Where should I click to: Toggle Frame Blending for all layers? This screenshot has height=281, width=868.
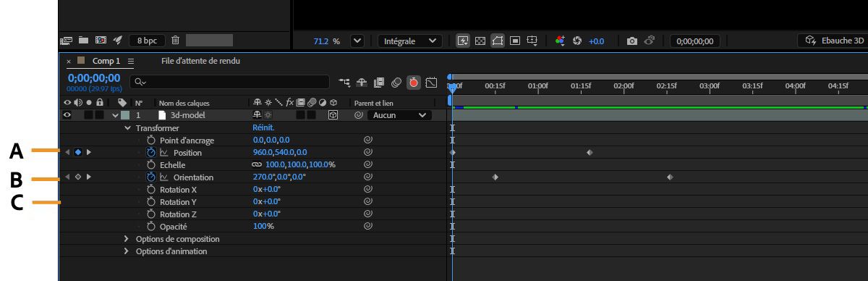[x=378, y=83]
